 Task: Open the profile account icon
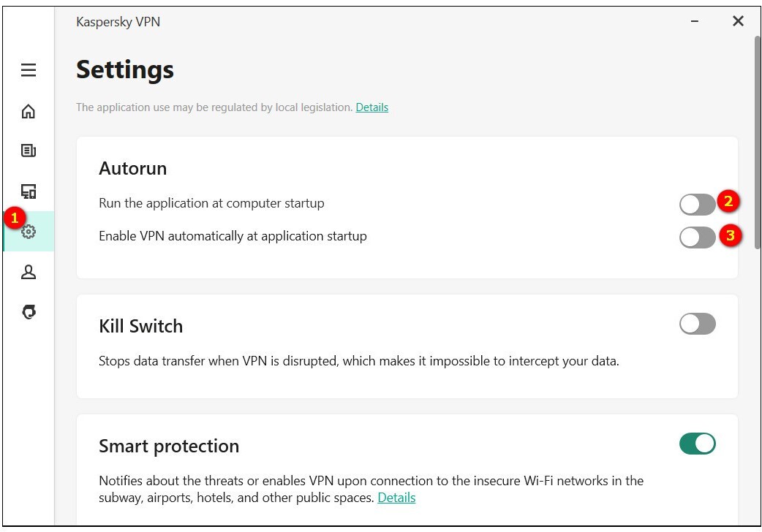[29, 273]
